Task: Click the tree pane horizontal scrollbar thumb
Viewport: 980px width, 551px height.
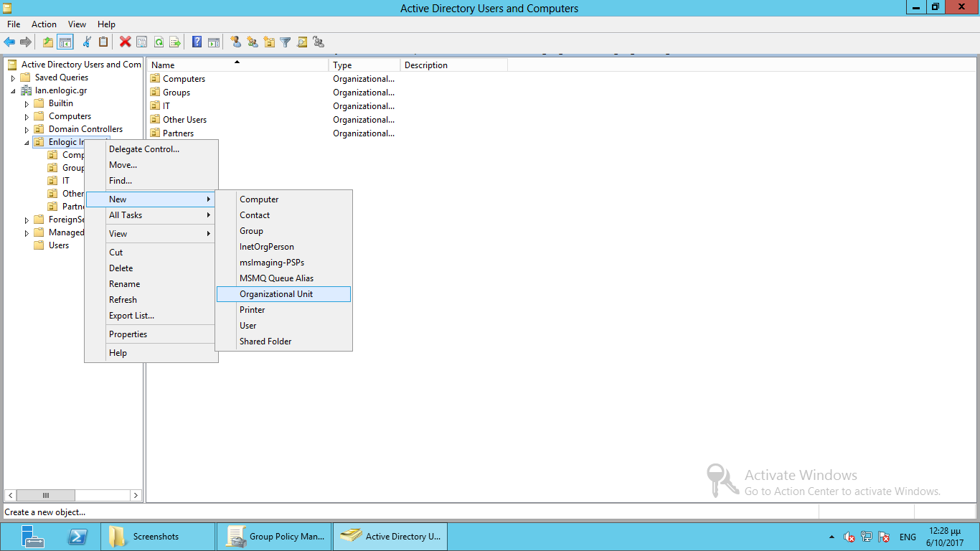Action: coord(45,495)
